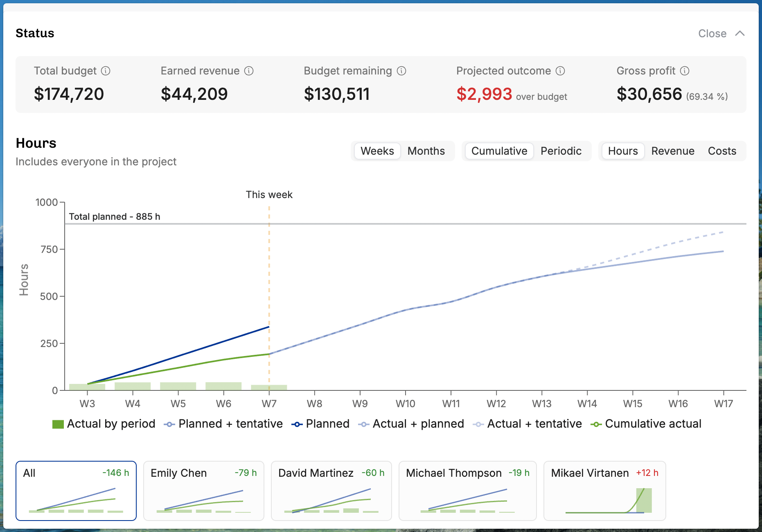
Task: Toggle the Actual by period legend swatch
Action: [58, 424]
